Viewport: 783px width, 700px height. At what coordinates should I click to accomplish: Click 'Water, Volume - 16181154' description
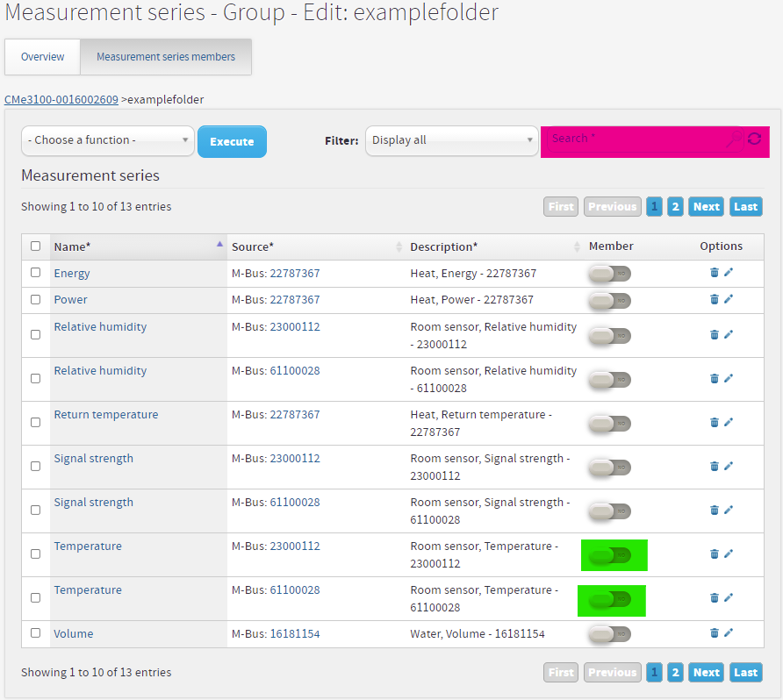(478, 633)
